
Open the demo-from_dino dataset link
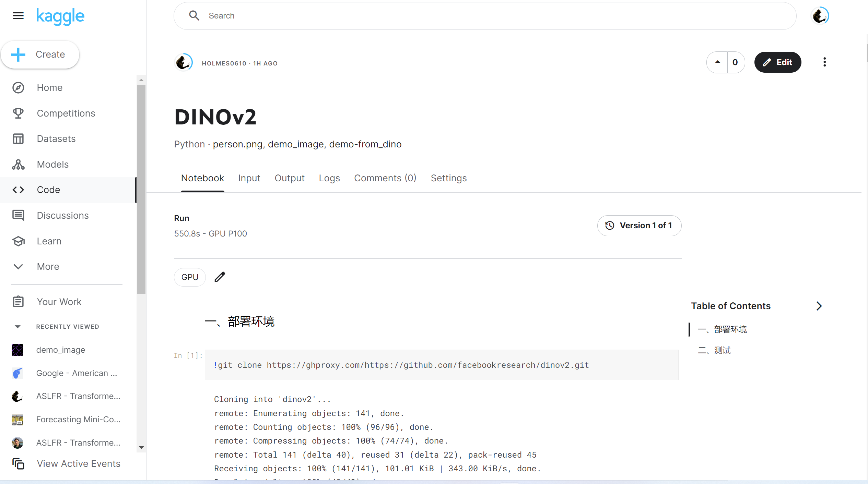click(x=365, y=144)
